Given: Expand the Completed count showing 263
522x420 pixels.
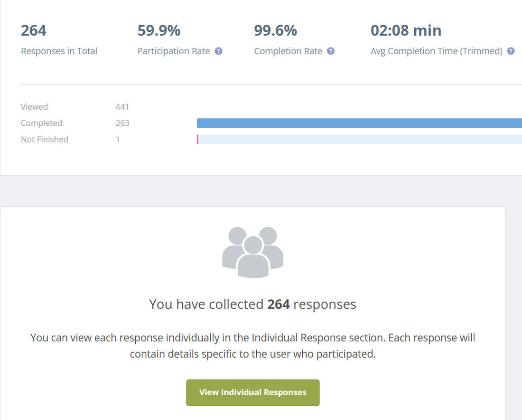Looking at the screenshot, I should point(122,123).
